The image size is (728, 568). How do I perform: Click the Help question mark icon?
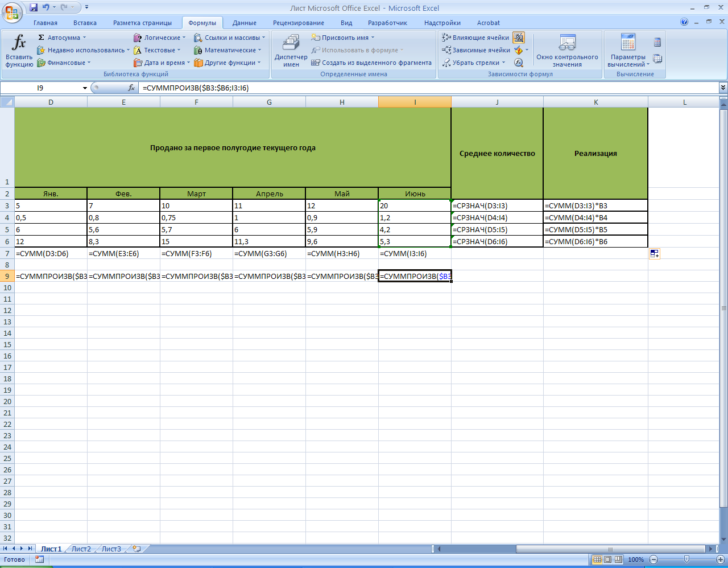[x=684, y=22]
